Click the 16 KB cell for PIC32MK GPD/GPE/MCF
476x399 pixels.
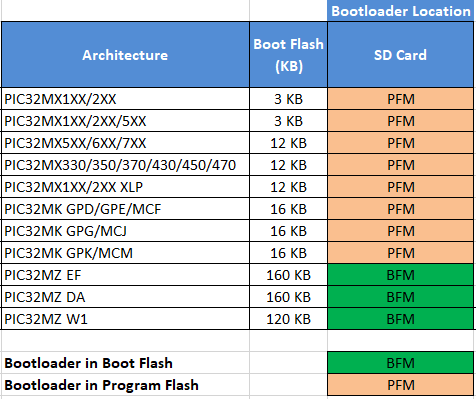288,209
